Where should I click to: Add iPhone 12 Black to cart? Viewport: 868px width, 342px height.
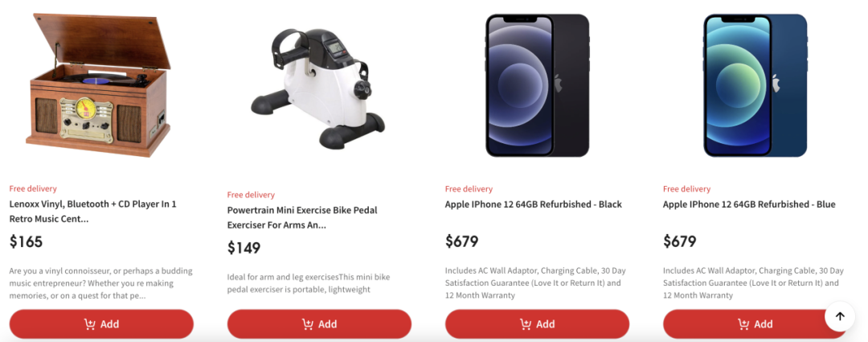(x=537, y=324)
